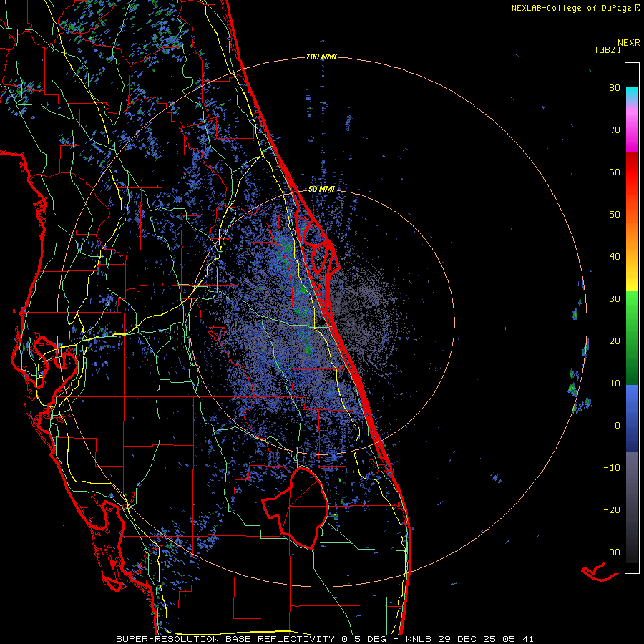
Task: Click the 50 value on the dBZ scale
Action: point(615,215)
